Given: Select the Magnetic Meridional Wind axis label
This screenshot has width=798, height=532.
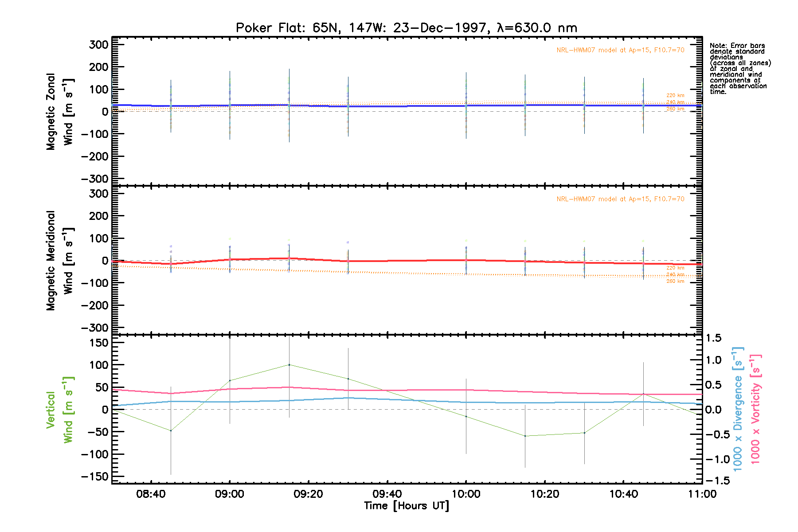Looking at the screenshot, I should coord(60,261).
